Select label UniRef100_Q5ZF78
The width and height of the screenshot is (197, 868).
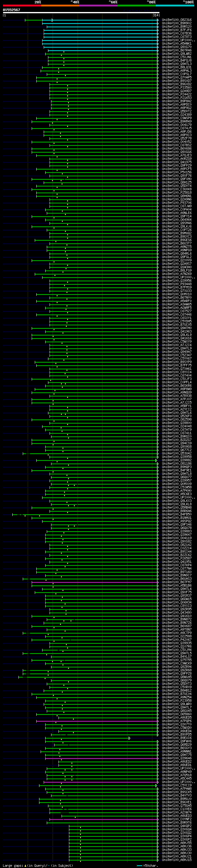177,138
